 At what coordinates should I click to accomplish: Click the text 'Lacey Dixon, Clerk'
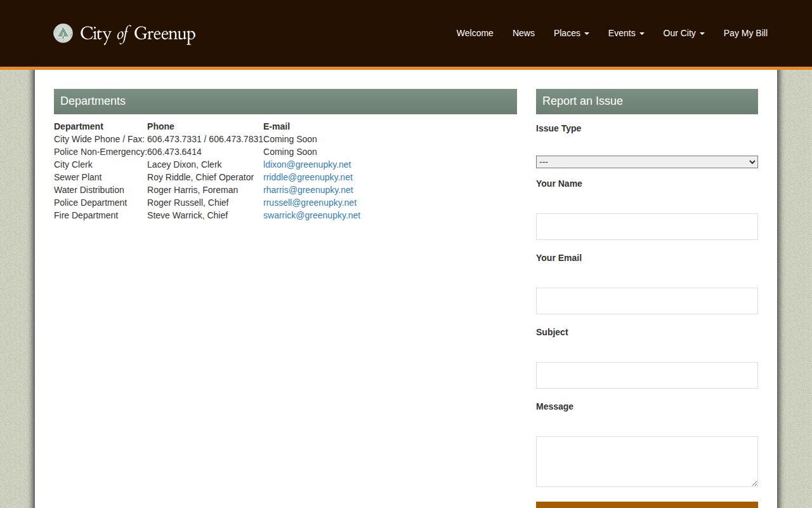pos(185,164)
